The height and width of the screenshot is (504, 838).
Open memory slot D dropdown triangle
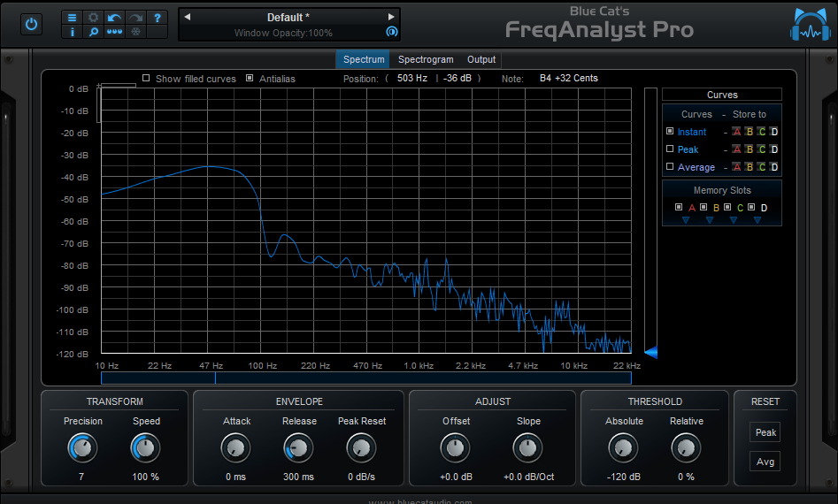(757, 220)
